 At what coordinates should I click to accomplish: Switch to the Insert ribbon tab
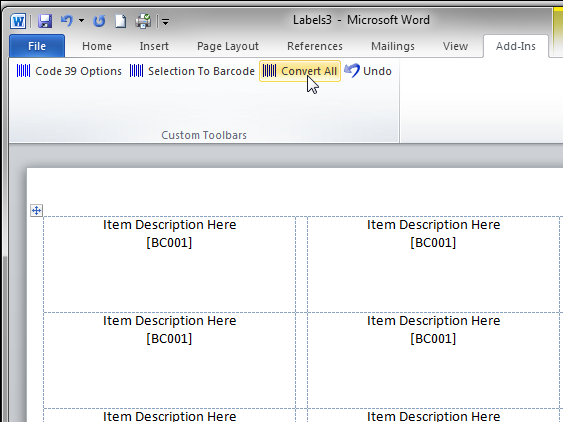coord(154,46)
